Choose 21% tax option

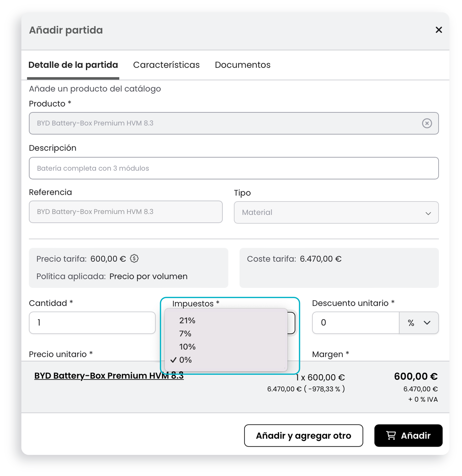226,320
